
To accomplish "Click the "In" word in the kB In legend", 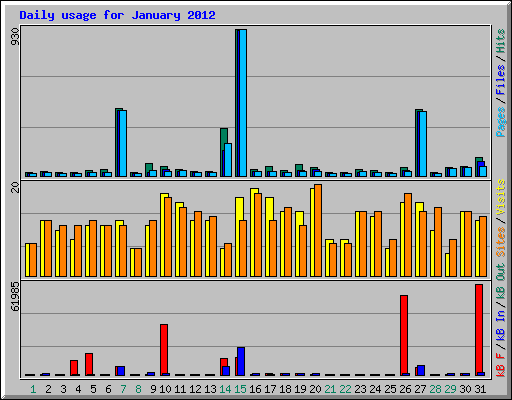I will tap(500, 316).
